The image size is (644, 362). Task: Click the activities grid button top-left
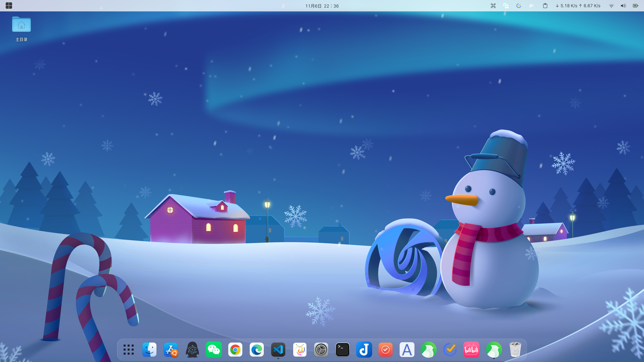click(x=9, y=6)
